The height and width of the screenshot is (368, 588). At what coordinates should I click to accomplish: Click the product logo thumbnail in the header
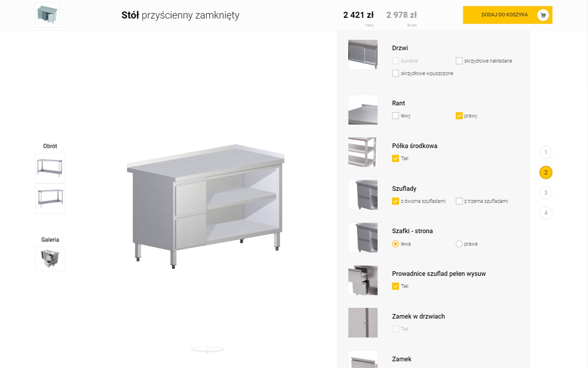tap(47, 15)
